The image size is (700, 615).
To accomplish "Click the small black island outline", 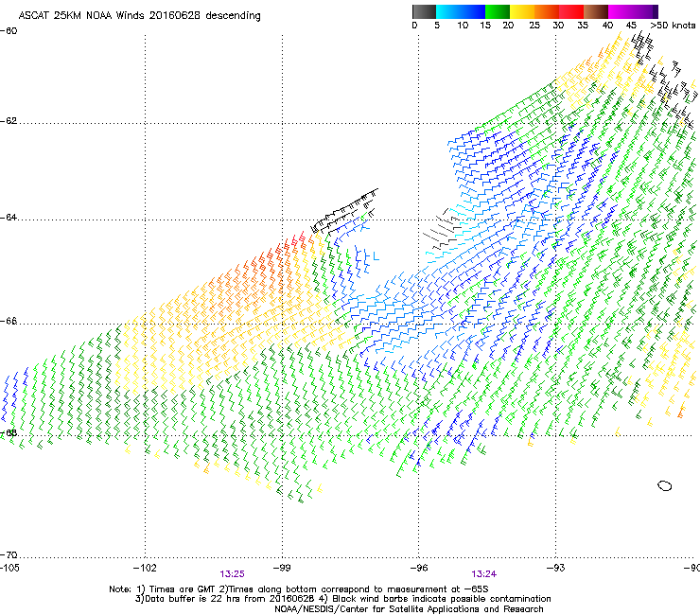I will pyautogui.click(x=665, y=486).
